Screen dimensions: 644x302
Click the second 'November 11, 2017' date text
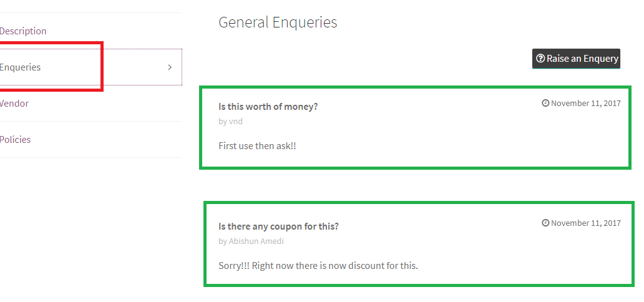coord(586,223)
